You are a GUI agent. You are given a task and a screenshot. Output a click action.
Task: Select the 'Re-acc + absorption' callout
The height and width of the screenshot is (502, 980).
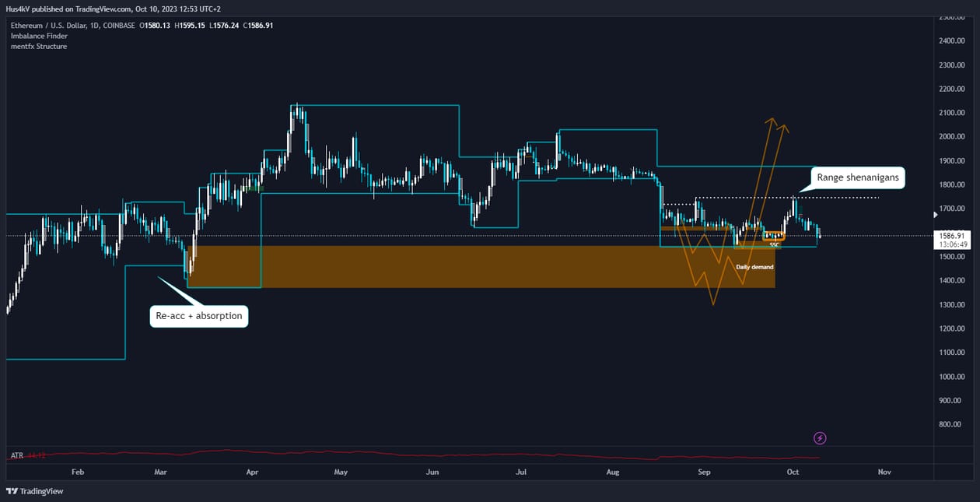(199, 316)
